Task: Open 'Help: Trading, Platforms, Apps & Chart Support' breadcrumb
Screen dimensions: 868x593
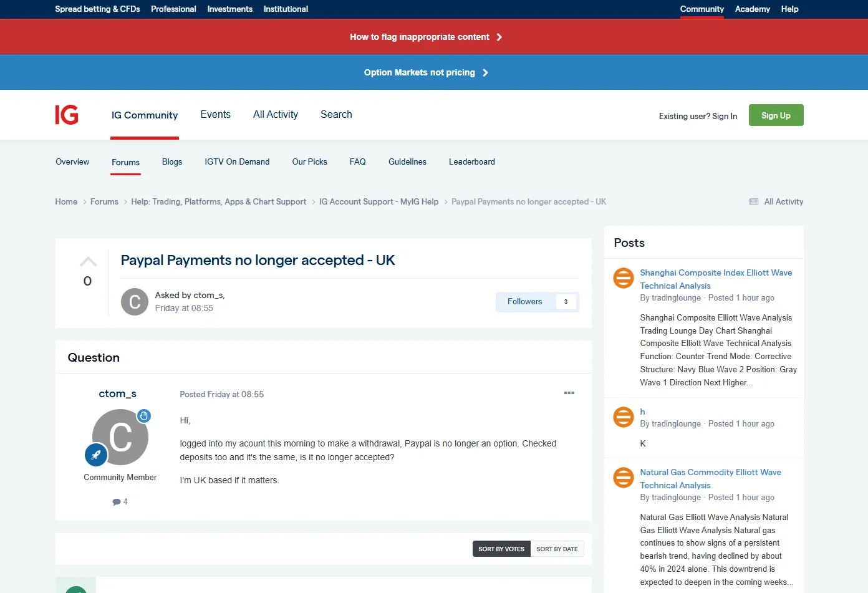Action: (x=218, y=202)
